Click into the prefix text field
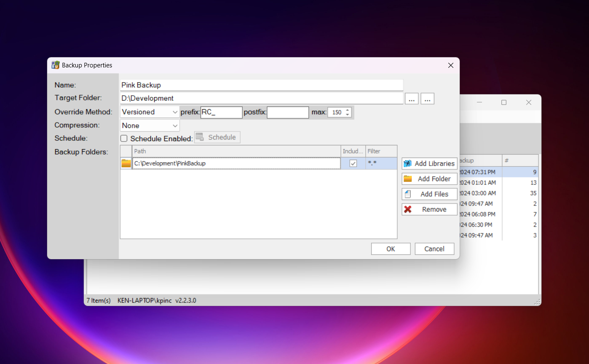 221,112
